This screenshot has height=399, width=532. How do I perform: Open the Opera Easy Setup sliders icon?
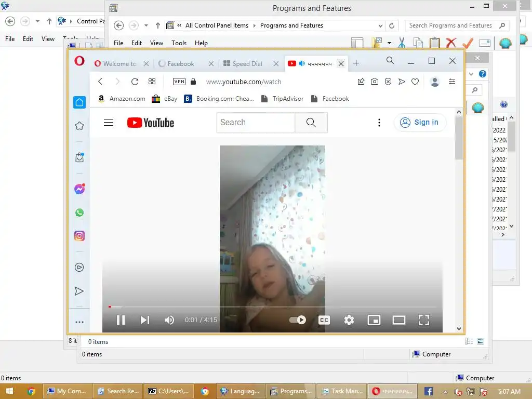click(452, 82)
